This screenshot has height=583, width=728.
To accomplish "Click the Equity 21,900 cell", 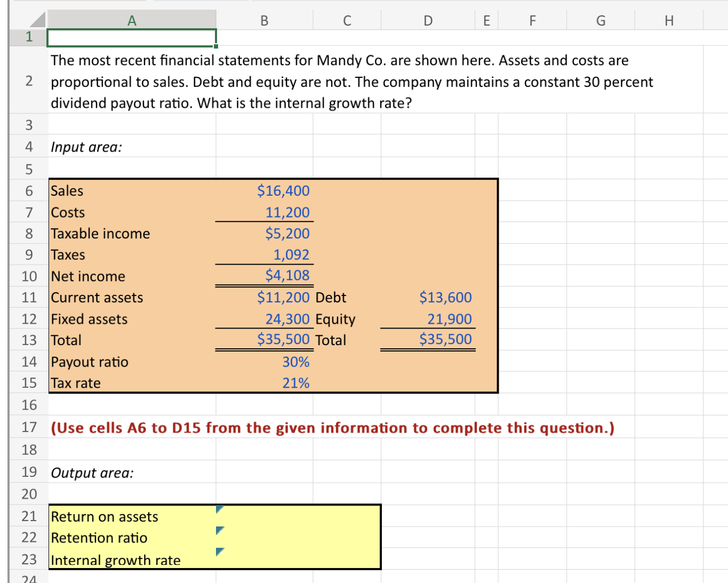I will [x=427, y=318].
